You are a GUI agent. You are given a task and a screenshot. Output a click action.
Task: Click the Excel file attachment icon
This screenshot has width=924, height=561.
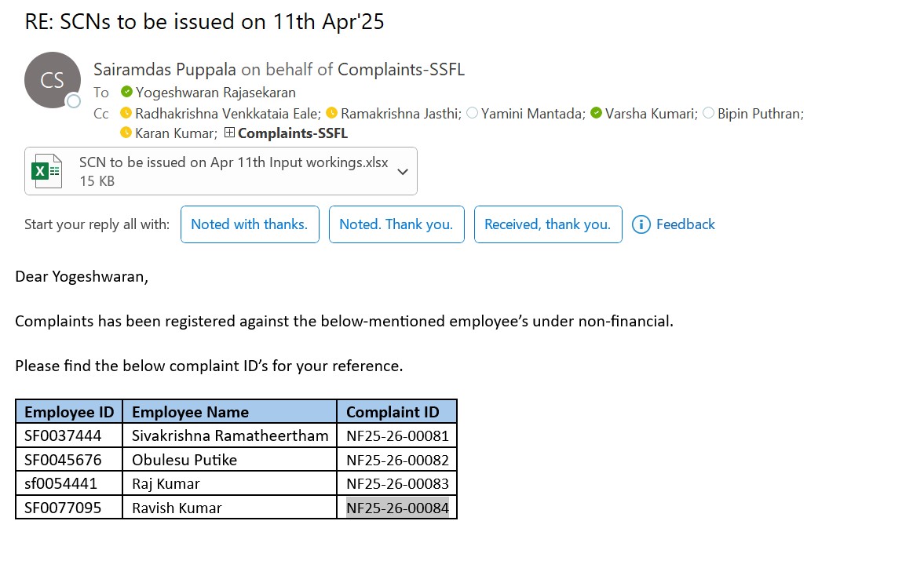[x=46, y=171]
